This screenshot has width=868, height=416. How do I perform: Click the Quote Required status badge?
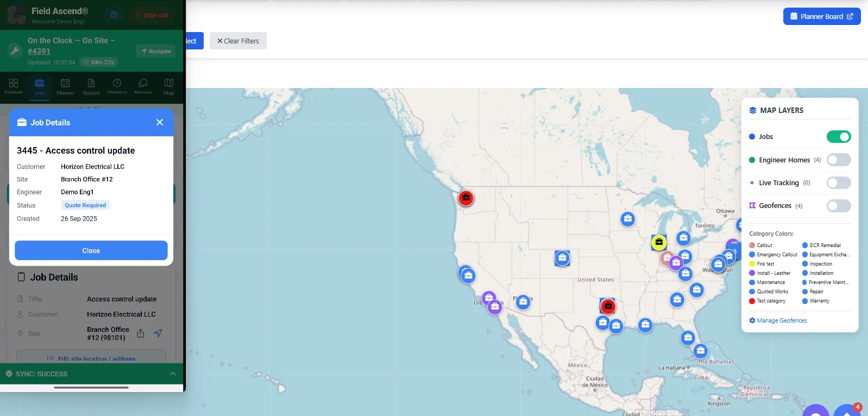85,205
